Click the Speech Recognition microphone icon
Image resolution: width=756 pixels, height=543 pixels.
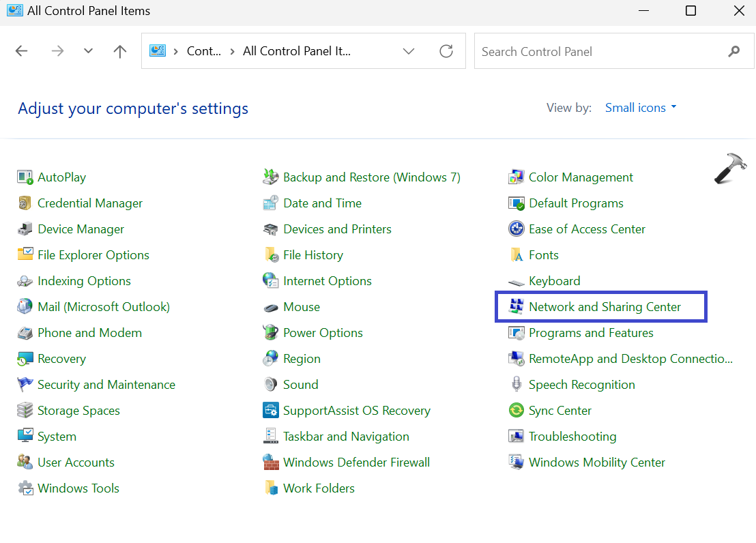pyautogui.click(x=516, y=385)
